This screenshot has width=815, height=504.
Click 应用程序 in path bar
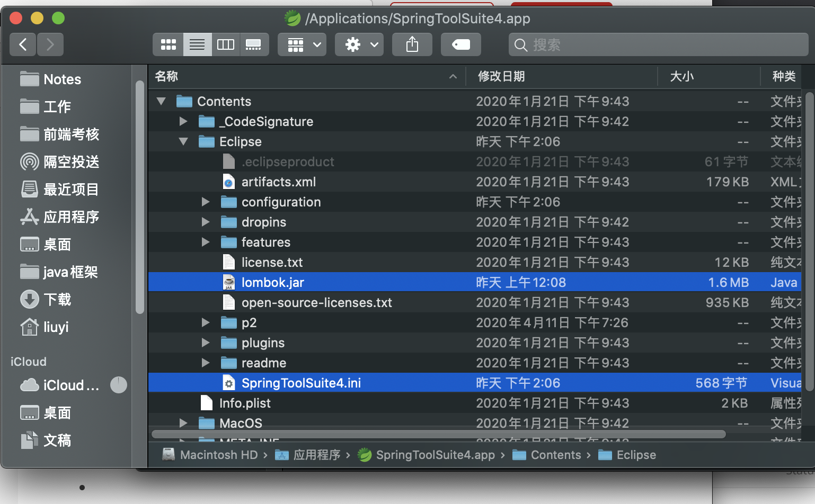coord(307,455)
